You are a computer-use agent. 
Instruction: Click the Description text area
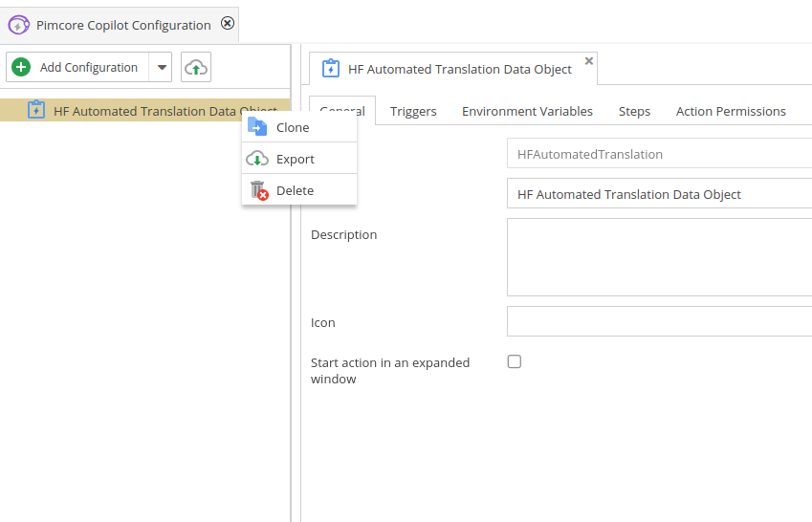(659, 257)
